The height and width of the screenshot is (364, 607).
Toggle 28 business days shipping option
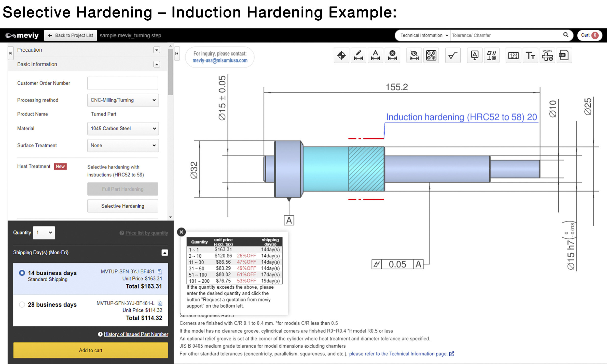pyautogui.click(x=22, y=304)
